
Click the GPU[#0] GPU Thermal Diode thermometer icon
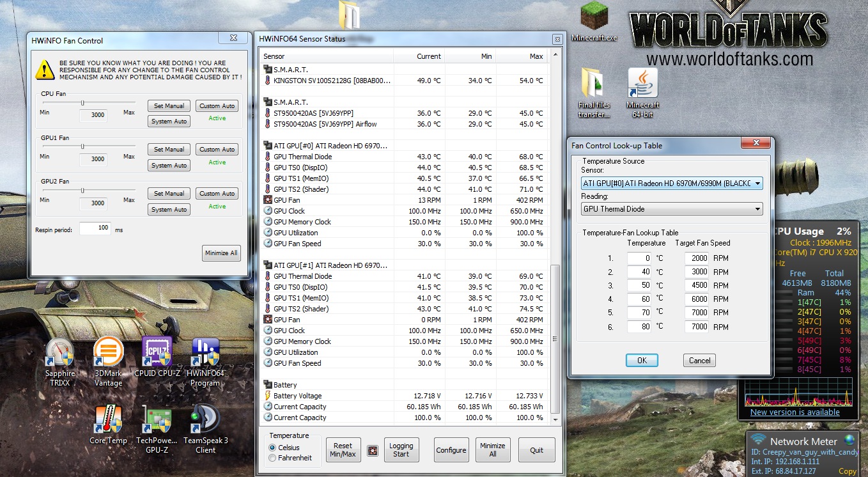(268, 157)
